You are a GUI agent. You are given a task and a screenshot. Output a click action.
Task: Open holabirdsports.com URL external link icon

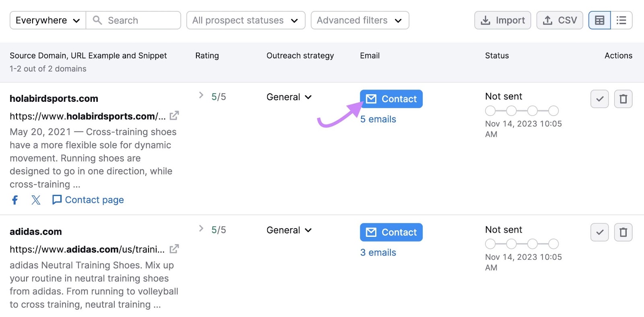pos(174,116)
